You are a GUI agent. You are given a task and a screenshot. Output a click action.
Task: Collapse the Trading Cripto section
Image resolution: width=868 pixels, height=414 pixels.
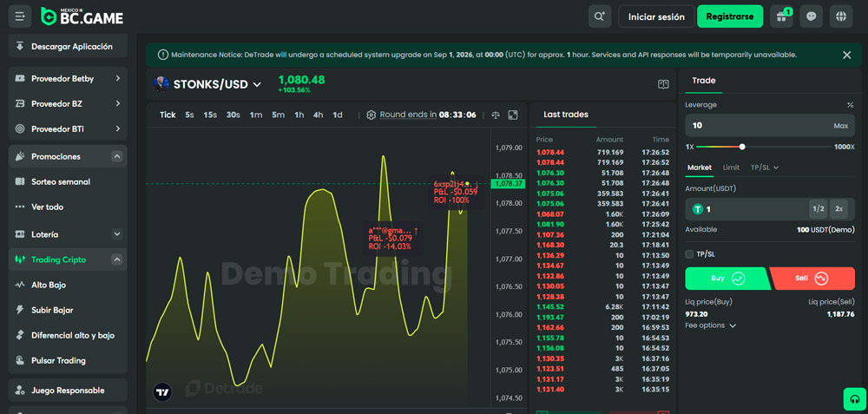pyautogui.click(x=117, y=260)
